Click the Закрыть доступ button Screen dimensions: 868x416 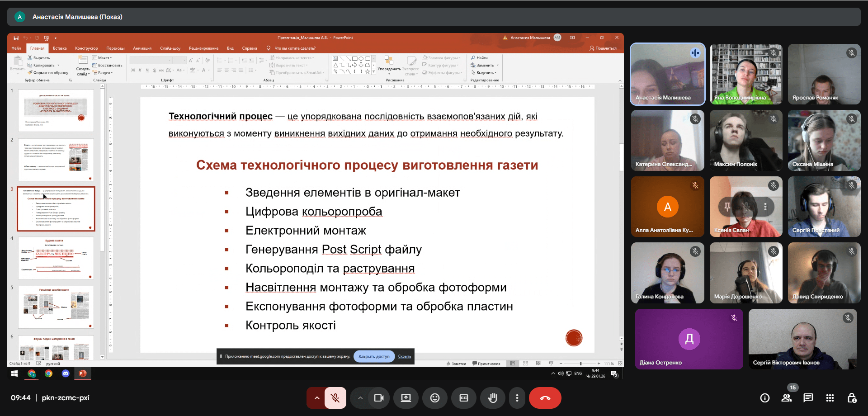[x=374, y=356]
